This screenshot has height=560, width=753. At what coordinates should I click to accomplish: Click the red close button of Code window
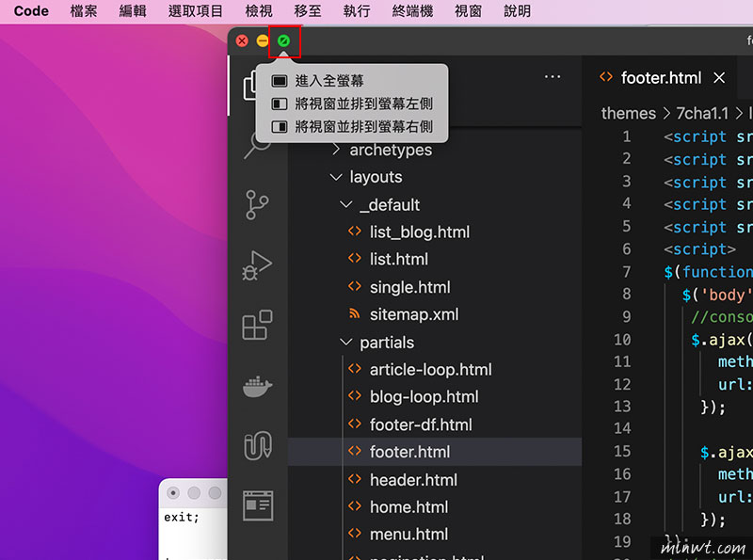(x=242, y=40)
